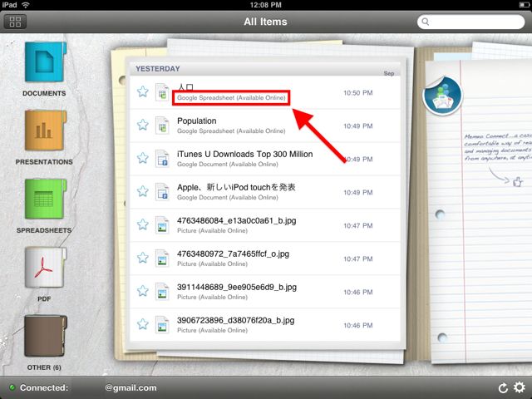Open Apple、新しいiPod touchを発表 document
This screenshot has width=532, height=399.
pos(236,187)
